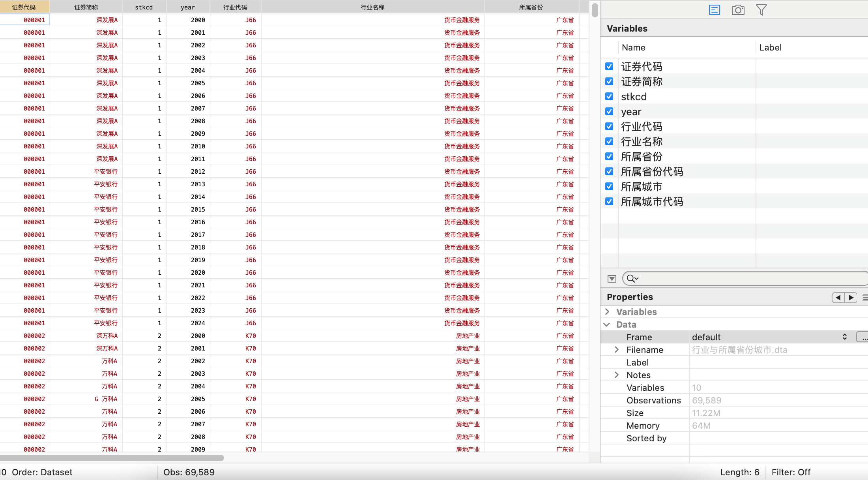Image resolution: width=868 pixels, height=480 pixels.
Task: Click the blue Variables properties pane icon
Action: pyautogui.click(x=714, y=10)
